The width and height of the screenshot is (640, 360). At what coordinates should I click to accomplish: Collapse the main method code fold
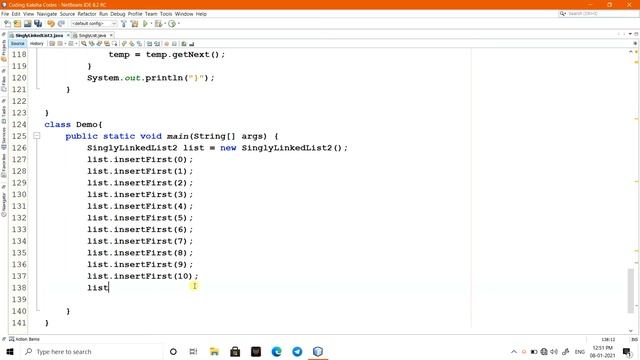click(37, 136)
